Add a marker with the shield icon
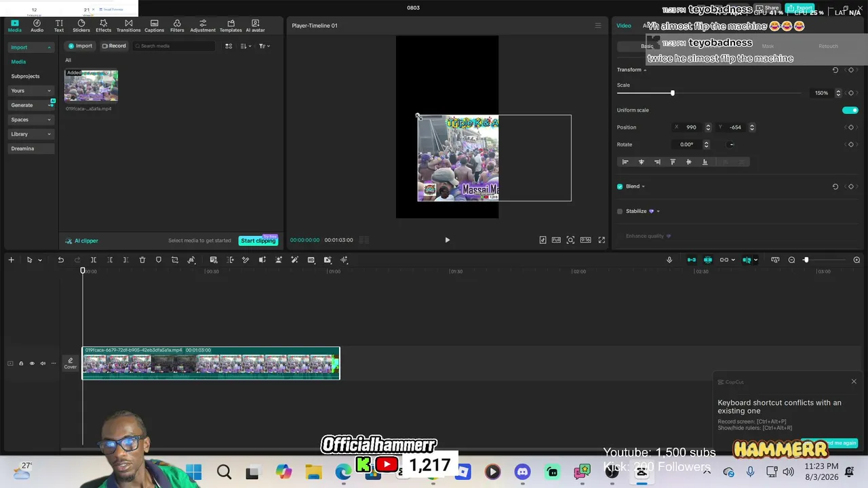The height and width of the screenshot is (488, 868). tap(159, 260)
